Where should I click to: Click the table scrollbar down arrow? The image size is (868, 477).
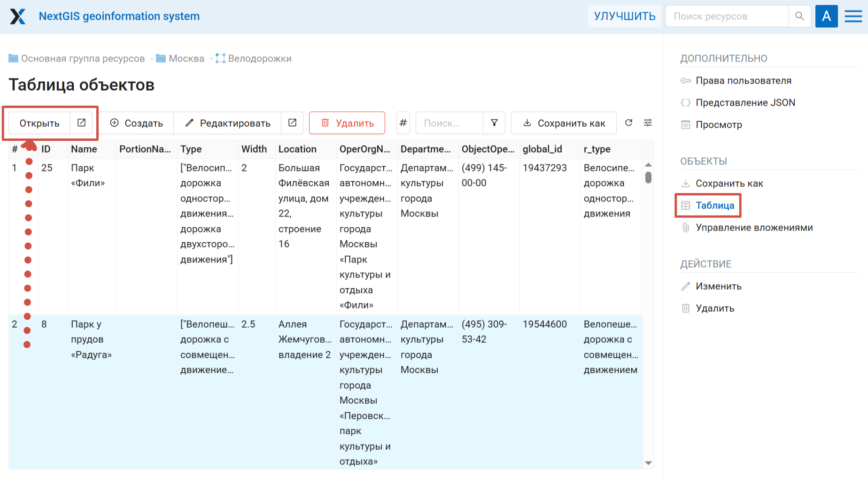[x=648, y=463]
